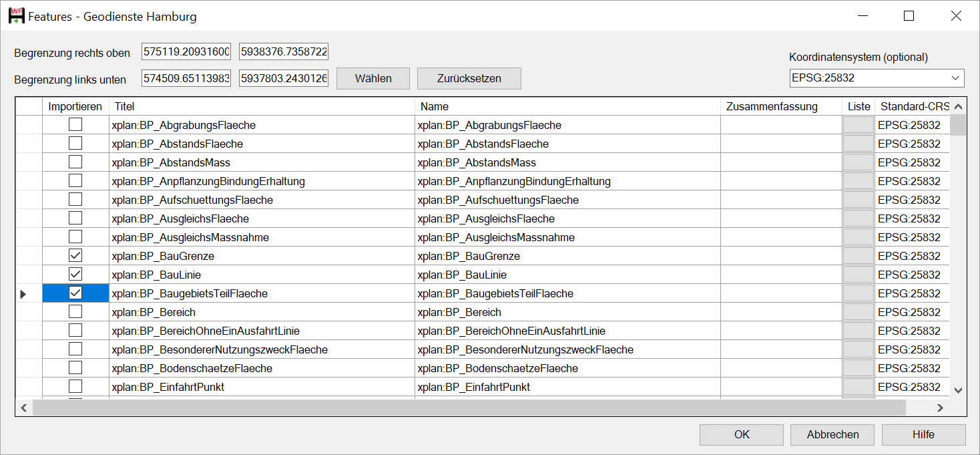Click vertical scrollbar up arrow
980x455 pixels.
click(958, 107)
